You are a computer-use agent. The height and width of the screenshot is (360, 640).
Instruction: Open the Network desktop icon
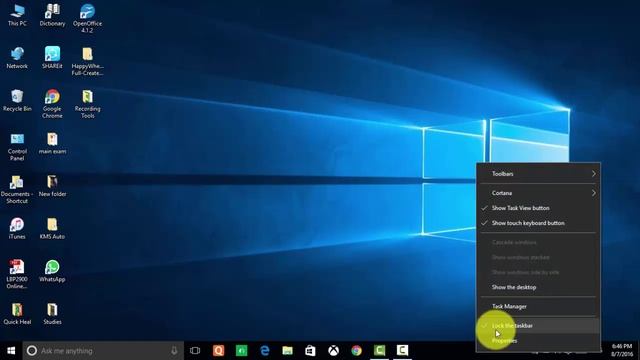point(17,58)
